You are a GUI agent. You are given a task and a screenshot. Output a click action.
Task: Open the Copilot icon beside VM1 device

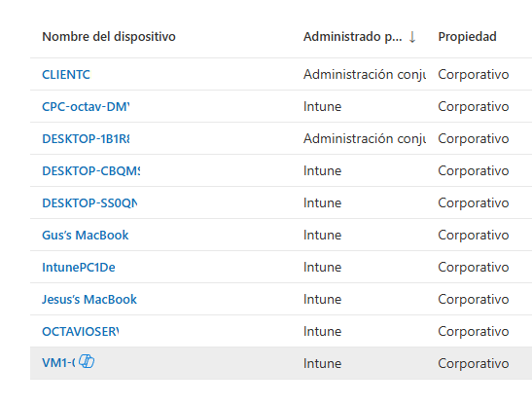pos(87,361)
